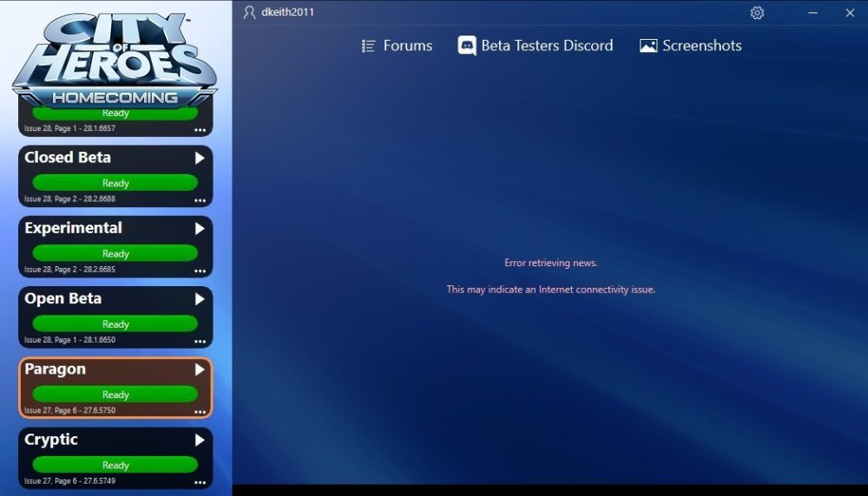Show Open Beta three-dot options menu
The image size is (868, 496).
click(201, 341)
